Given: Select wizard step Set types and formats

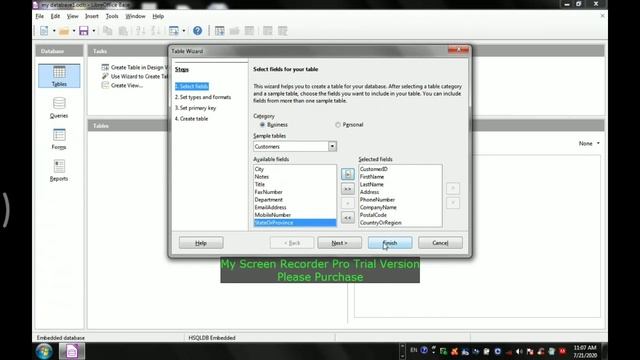Looking at the screenshot, I should pos(203,97).
